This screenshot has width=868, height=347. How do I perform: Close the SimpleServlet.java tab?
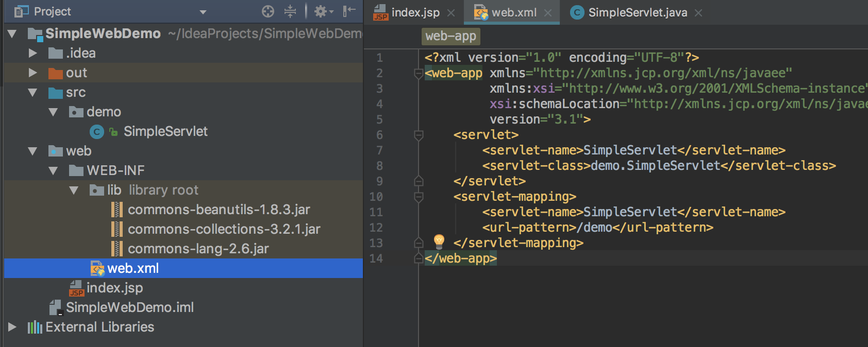pos(698,13)
